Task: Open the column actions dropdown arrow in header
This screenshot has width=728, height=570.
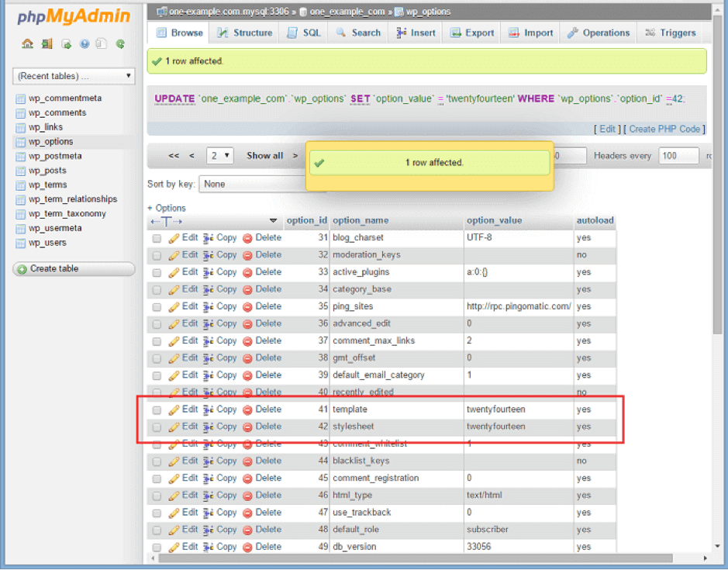Action: coord(273,221)
